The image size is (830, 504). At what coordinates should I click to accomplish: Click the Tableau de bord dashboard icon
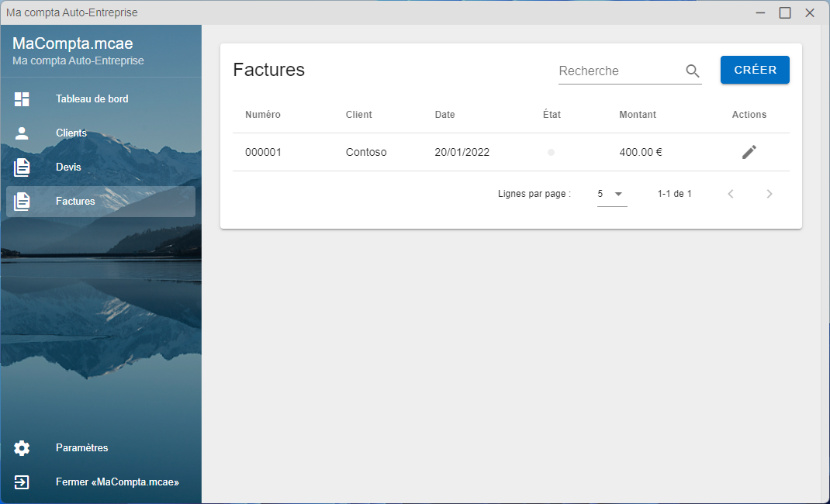pos(22,99)
